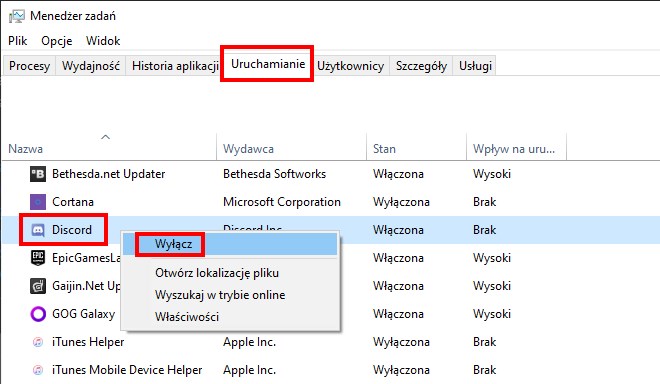Viewport: 660px width, 384px height.
Task: Select the iTunes Mobile Device Helper name
Action: coord(127,370)
